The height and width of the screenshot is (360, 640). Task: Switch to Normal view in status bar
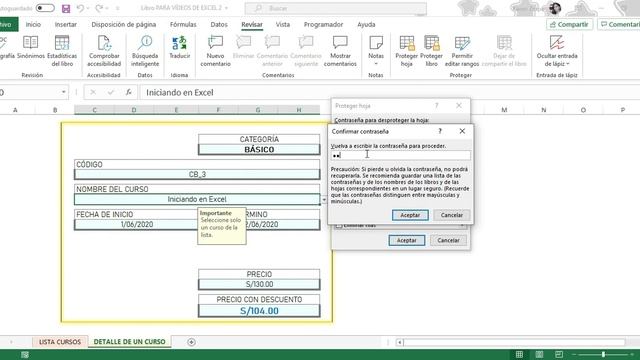coord(519,354)
